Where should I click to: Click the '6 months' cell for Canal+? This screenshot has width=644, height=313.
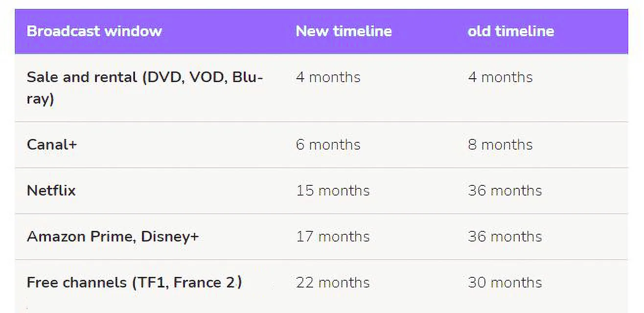(x=328, y=145)
